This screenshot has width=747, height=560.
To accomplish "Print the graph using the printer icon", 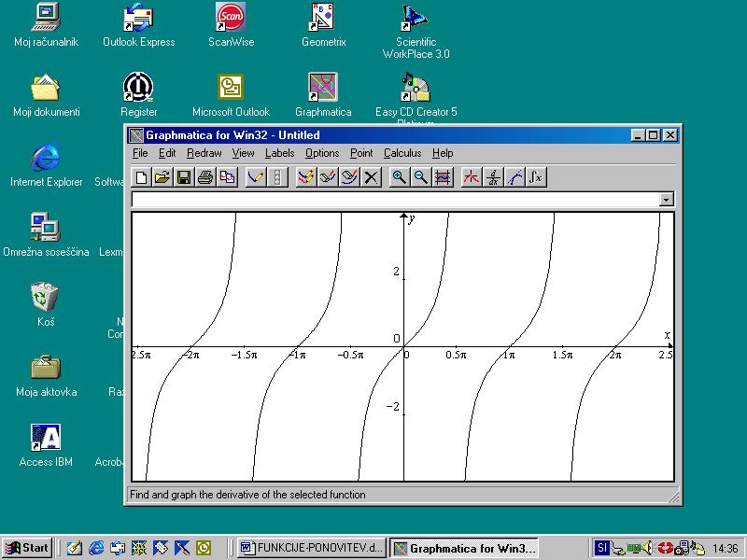I will coord(205,177).
